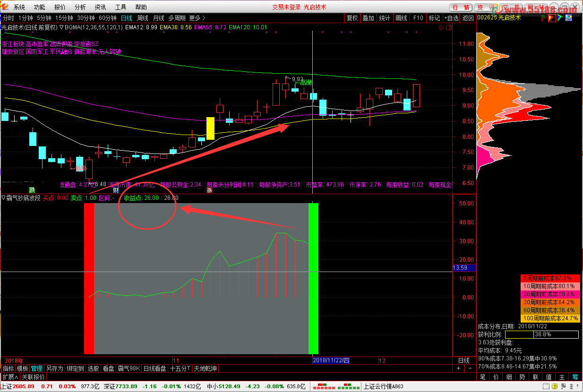Image resolution: width=583 pixels, height=392 pixels.
Task: Toggle the 复权 price adjustment option
Action: (352, 18)
